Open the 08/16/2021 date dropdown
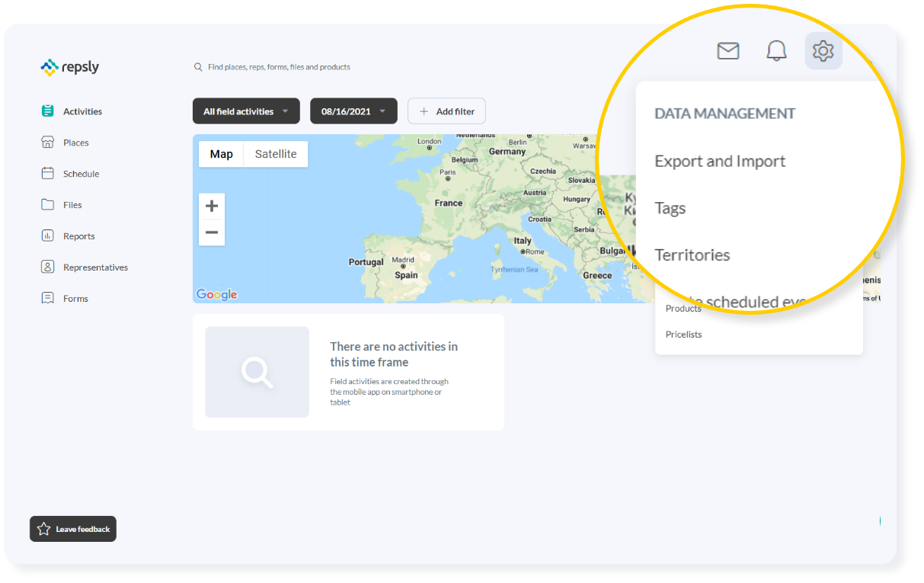924x583 pixels. (353, 111)
